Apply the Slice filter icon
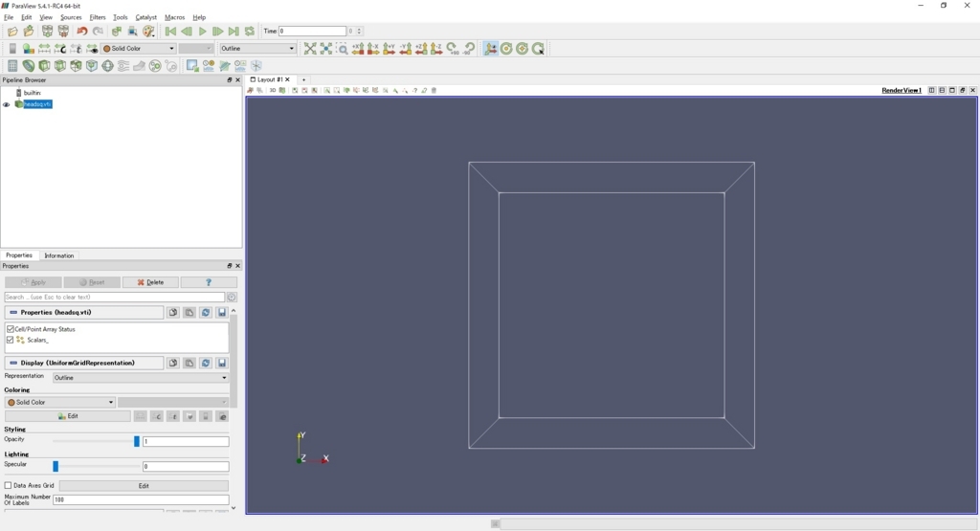 60,66
